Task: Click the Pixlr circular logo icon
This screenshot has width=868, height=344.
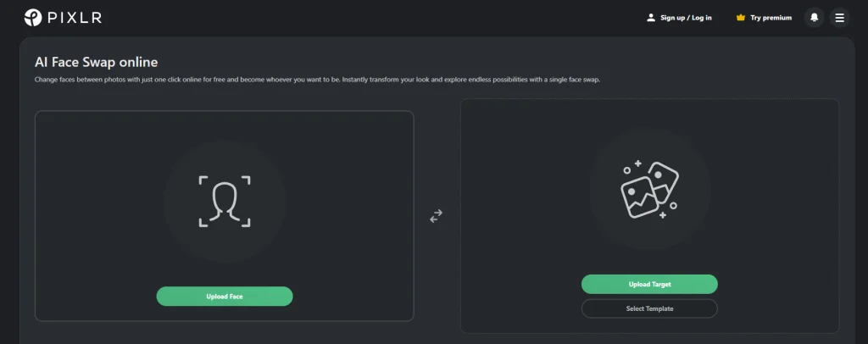Action: pyautogui.click(x=33, y=17)
